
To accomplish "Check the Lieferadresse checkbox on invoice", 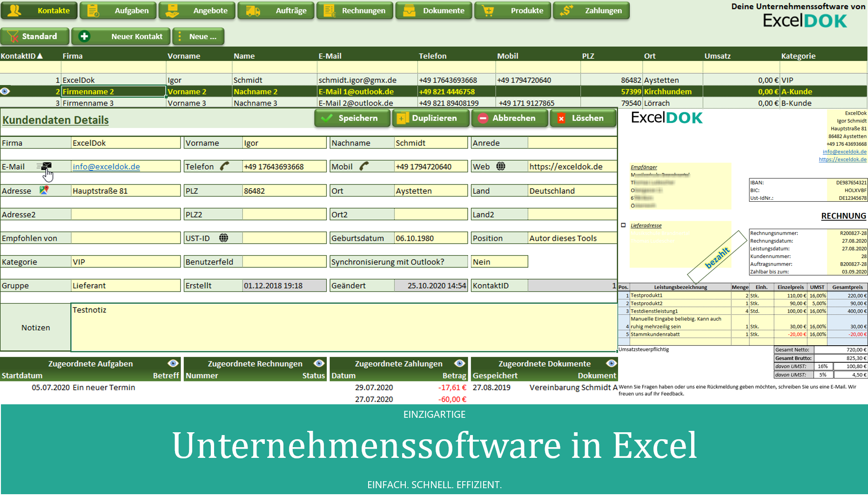I will (x=624, y=225).
